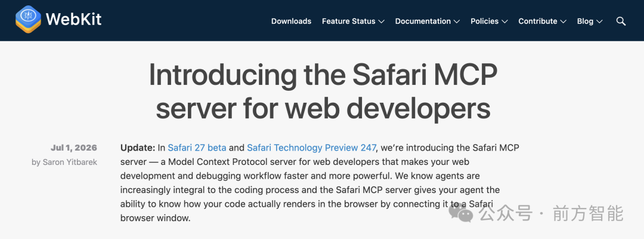This screenshot has height=239, width=644.
Task: Click the WebKit compass logo icon
Action: [x=28, y=19]
